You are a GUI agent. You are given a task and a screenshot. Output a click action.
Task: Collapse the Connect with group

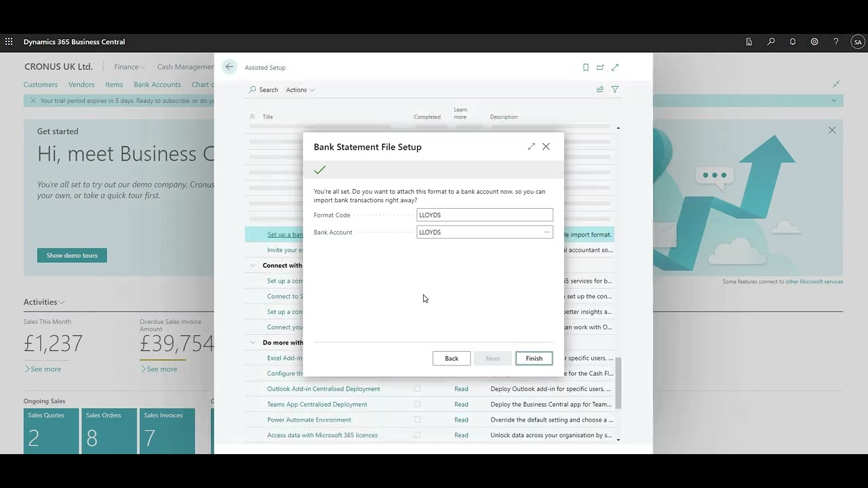tap(253, 266)
